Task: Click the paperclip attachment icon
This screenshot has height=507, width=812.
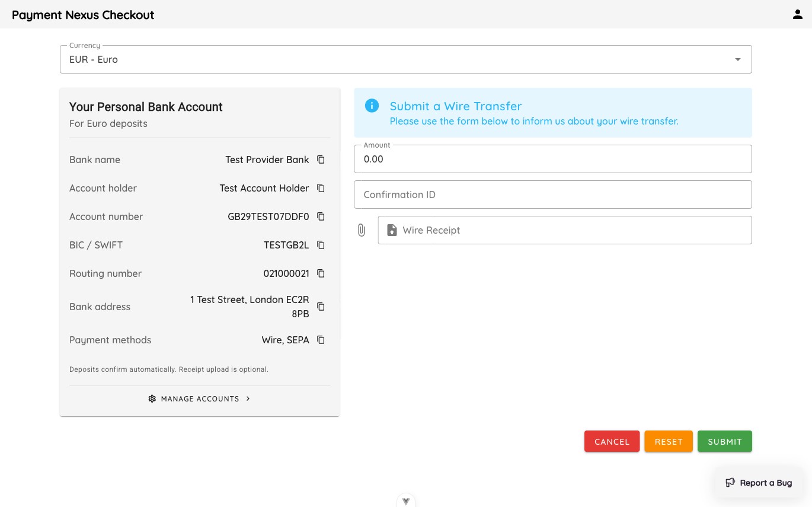Action: [x=362, y=230]
